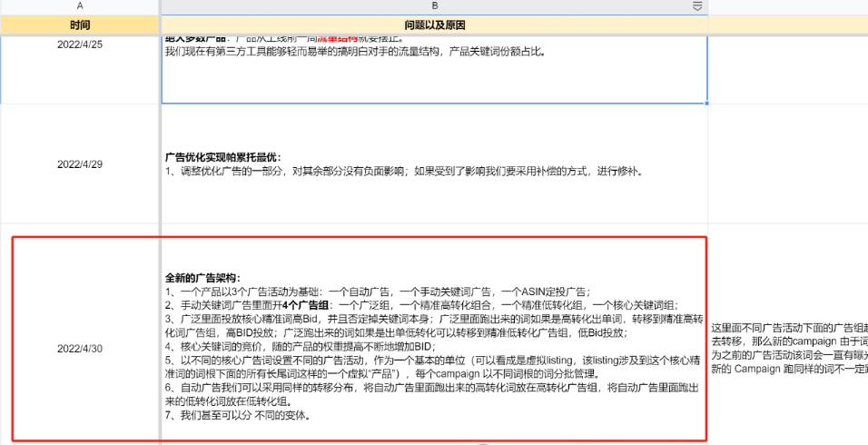
Task: Select the empty cell right of 广告优化实现帕累托最优
Action: [787, 164]
